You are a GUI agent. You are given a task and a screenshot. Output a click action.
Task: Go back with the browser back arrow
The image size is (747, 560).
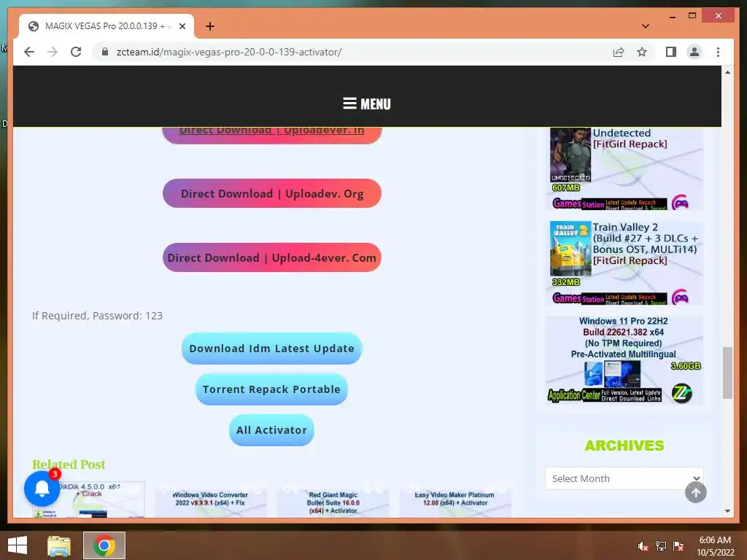coord(29,52)
